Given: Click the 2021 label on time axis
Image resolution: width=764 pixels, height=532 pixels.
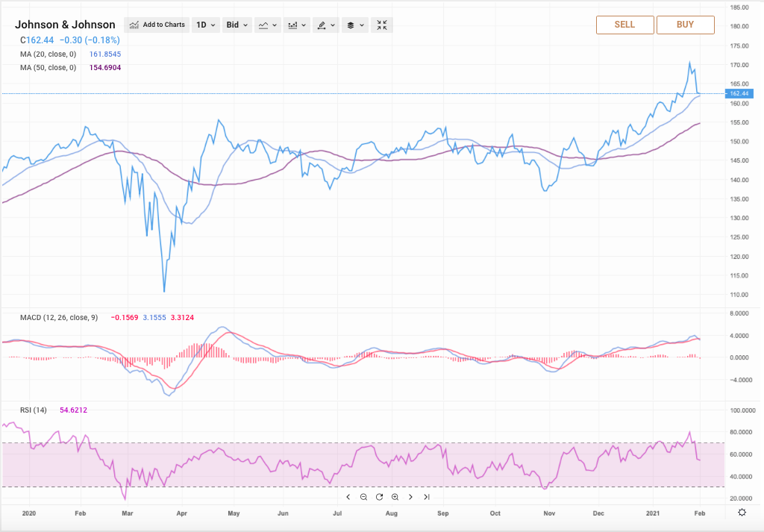Looking at the screenshot, I should pyautogui.click(x=653, y=513).
